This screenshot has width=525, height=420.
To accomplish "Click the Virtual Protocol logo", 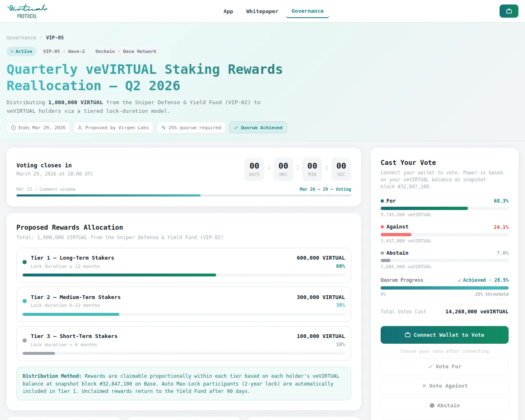I will (27, 11).
